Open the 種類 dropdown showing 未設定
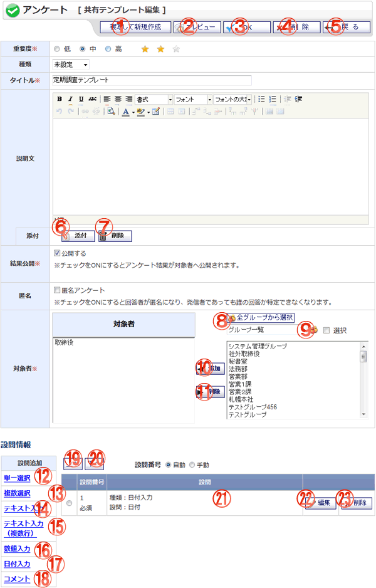This screenshot has width=376, height=588. (70, 65)
